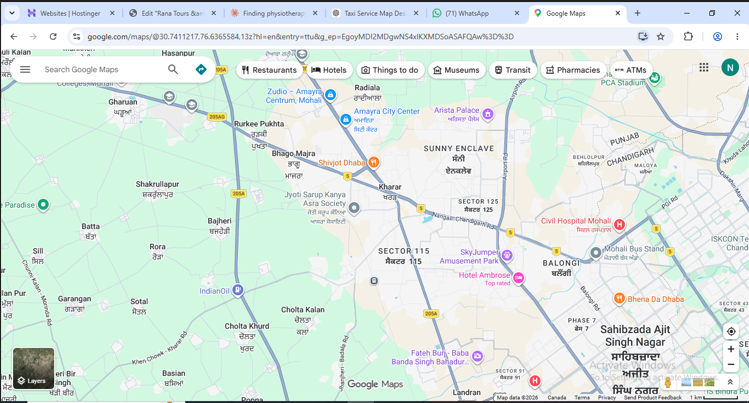Switch to Edit Rana Tours tab

(172, 13)
